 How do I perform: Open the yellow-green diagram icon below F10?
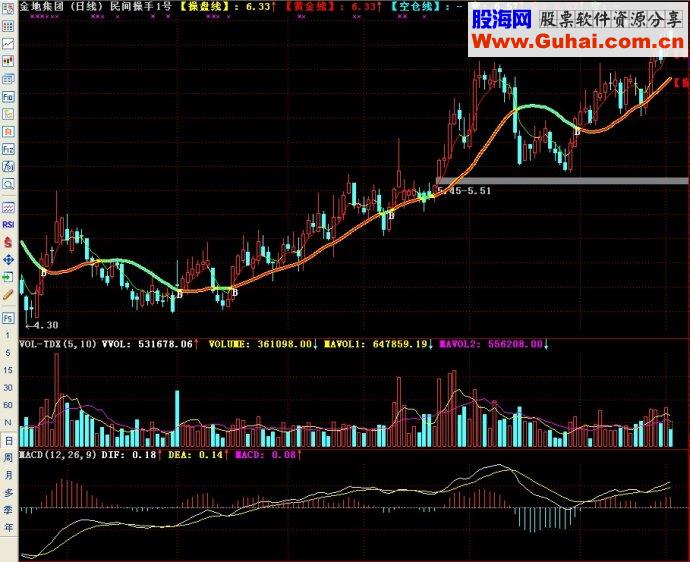8,114
